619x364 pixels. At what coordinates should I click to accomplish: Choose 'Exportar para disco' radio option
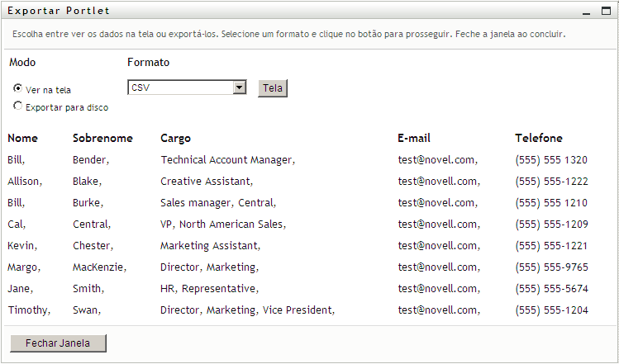click(x=18, y=106)
